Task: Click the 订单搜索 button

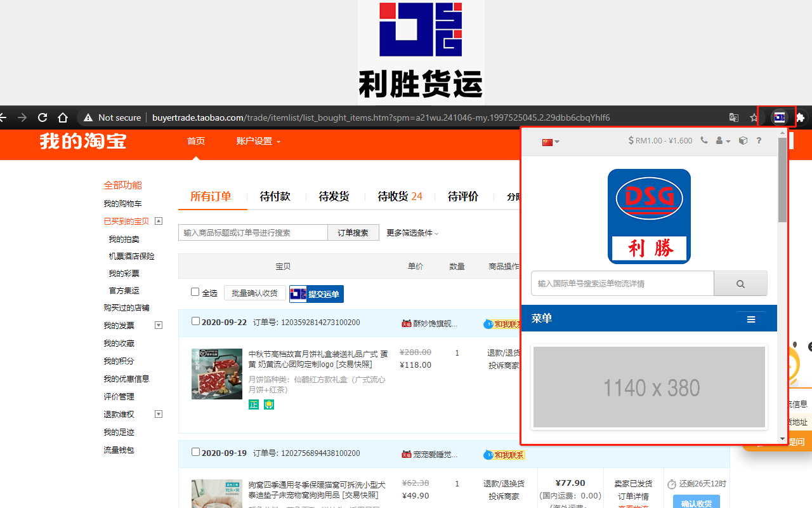Action: click(353, 232)
